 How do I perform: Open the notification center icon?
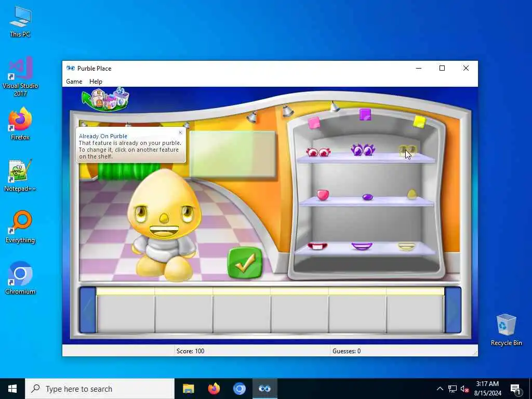515,389
